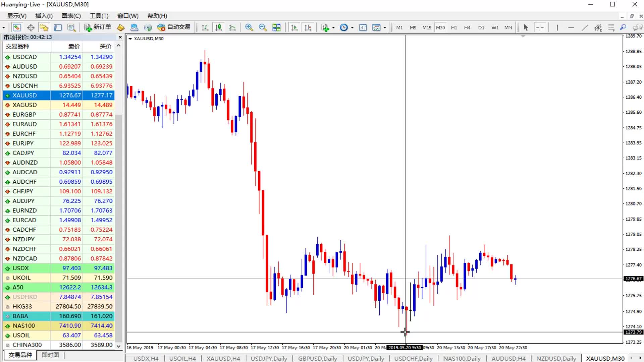Screen dimensions: 644x362
Task: Select the MN timeframe
Action: click(x=508, y=27)
